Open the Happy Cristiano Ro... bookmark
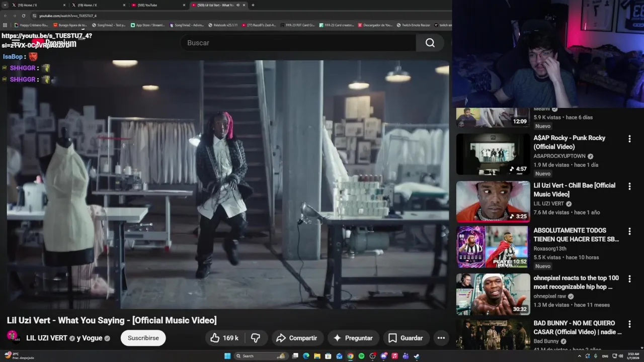This screenshot has width=644, height=362. pyautogui.click(x=31, y=25)
